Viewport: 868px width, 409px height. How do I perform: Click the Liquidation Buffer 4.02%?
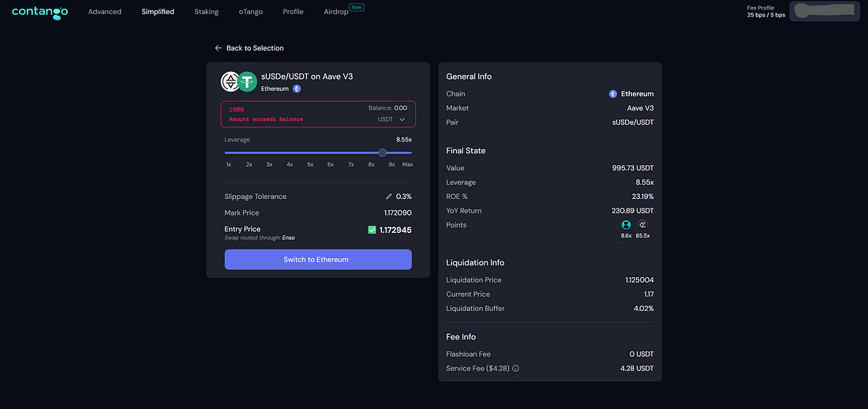point(644,309)
